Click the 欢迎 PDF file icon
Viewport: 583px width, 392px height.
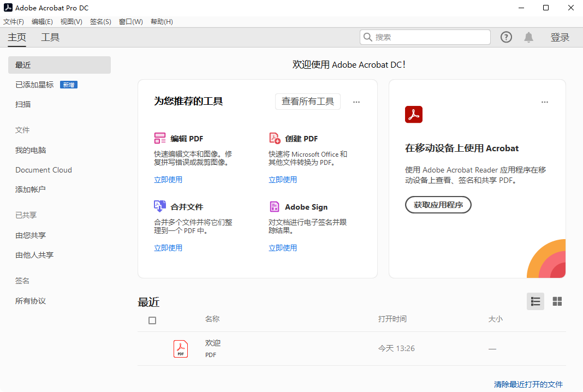(x=181, y=349)
